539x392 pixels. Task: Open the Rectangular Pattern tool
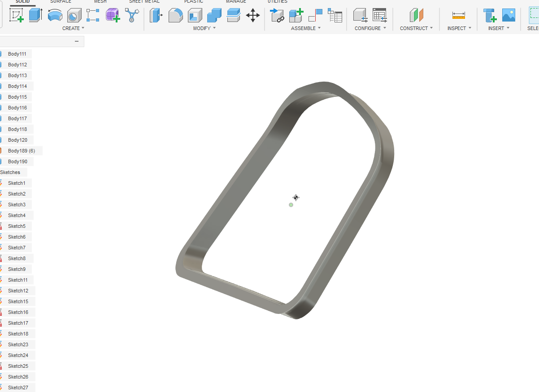click(x=93, y=15)
